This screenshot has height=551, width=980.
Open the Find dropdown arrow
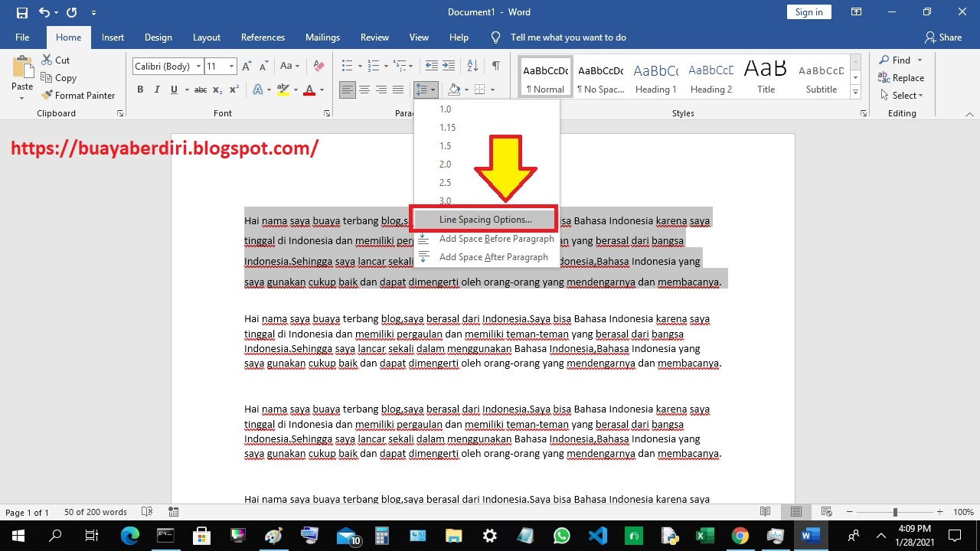920,60
